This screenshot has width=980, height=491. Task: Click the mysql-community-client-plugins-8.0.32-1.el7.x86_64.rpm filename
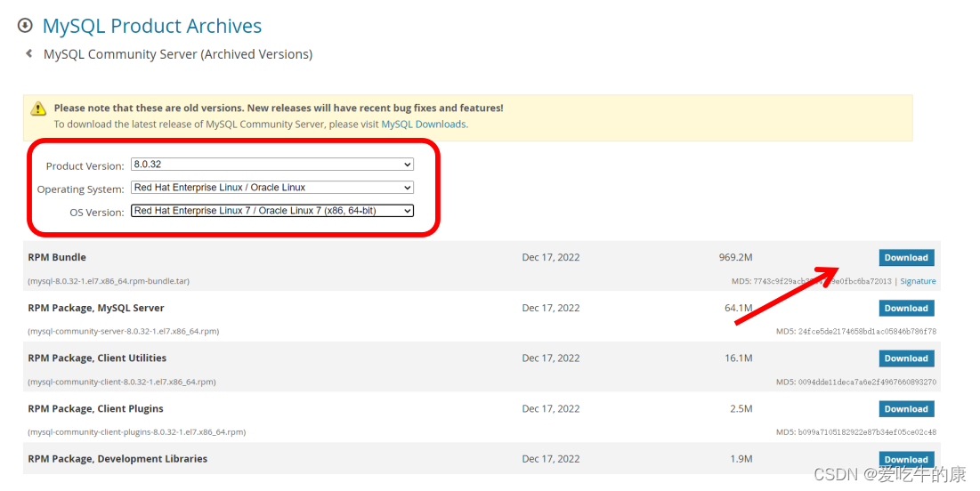coord(136,431)
